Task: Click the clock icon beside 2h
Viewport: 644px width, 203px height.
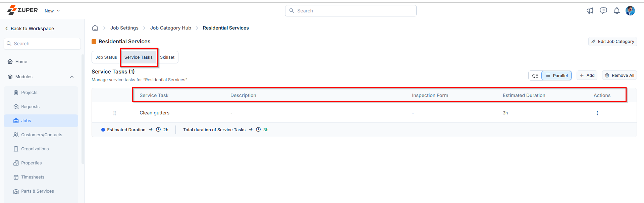Action: (158, 130)
